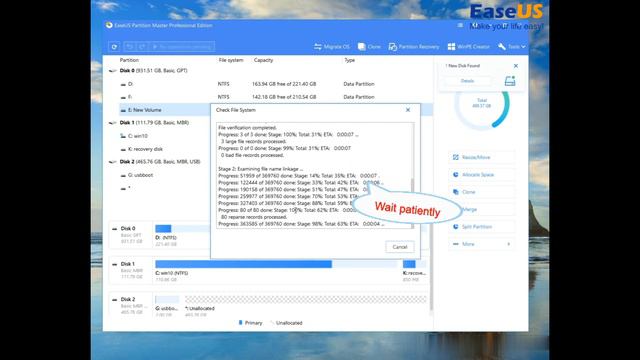Choose Allocate Space in the right panel
The height and width of the screenshot is (360, 640).
click(x=482, y=175)
